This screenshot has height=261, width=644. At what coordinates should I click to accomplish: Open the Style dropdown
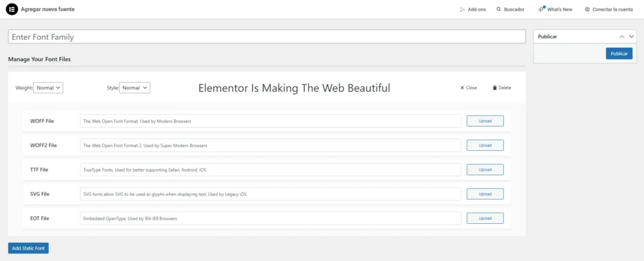pyautogui.click(x=135, y=88)
